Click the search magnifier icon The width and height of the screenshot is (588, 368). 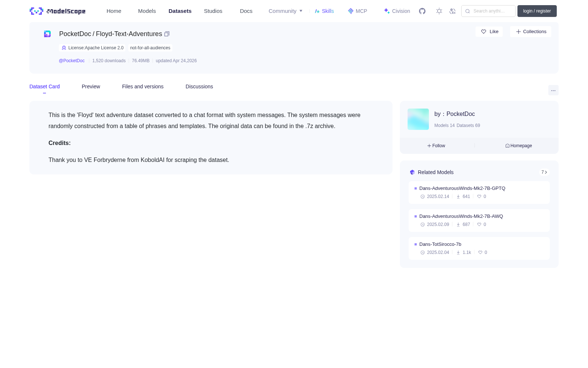(467, 11)
